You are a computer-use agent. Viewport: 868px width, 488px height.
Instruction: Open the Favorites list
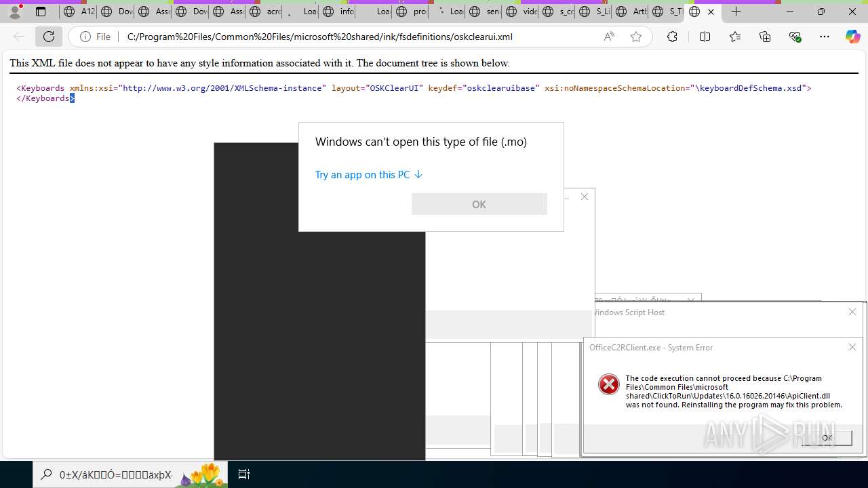pyautogui.click(x=735, y=37)
